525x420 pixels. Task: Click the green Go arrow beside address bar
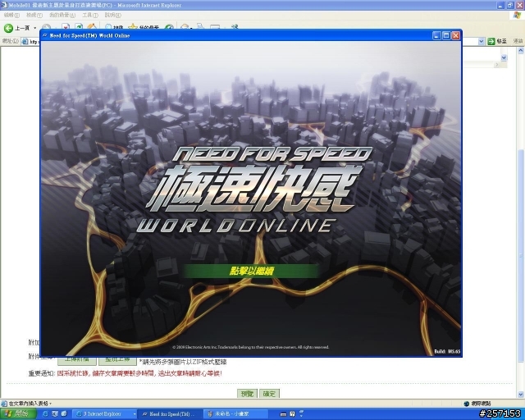[x=491, y=41]
